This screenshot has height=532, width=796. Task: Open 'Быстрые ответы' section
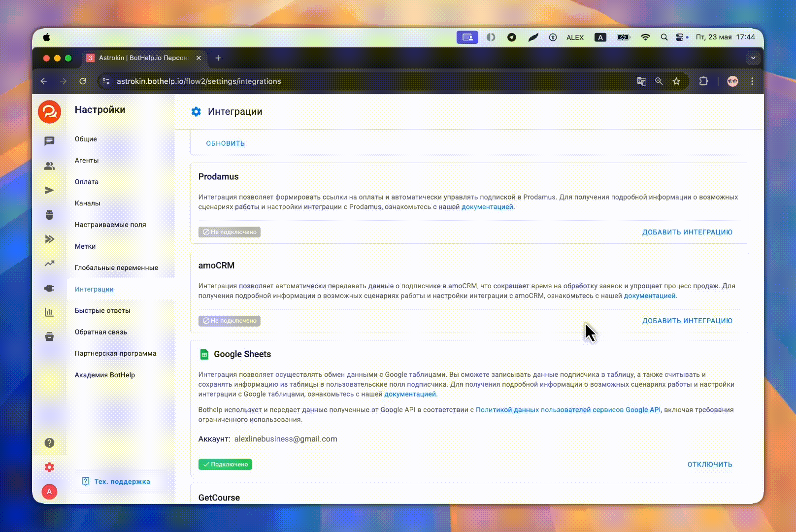[102, 310]
